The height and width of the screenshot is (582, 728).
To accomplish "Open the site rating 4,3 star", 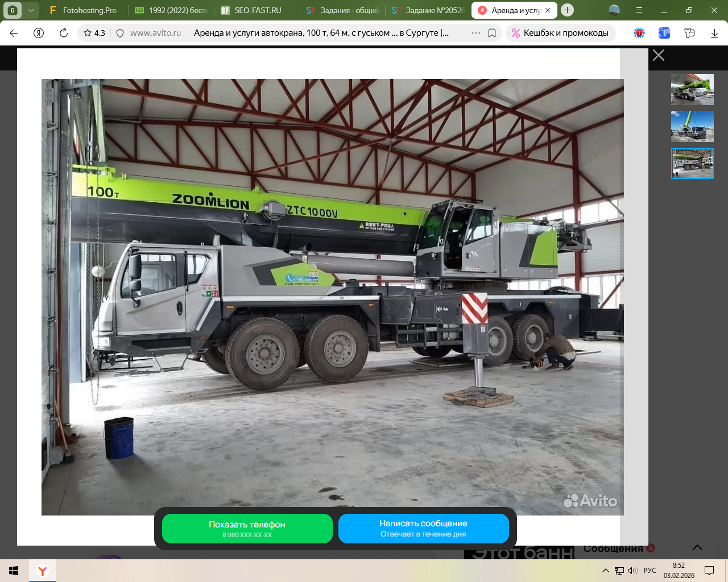I will pyautogui.click(x=94, y=33).
